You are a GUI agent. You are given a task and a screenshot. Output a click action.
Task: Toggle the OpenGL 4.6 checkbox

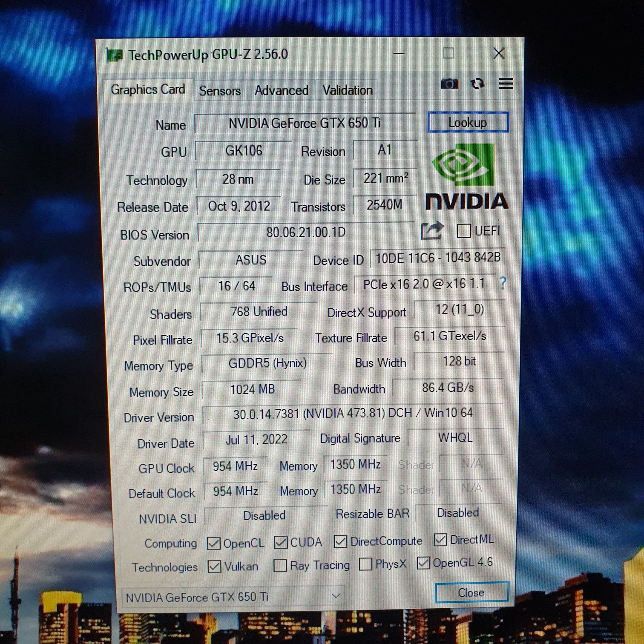tap(423, 563)
